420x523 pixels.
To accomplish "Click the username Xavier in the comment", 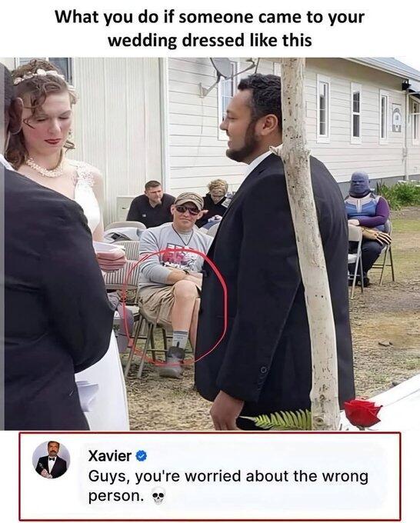I will [x=110, y=455].
